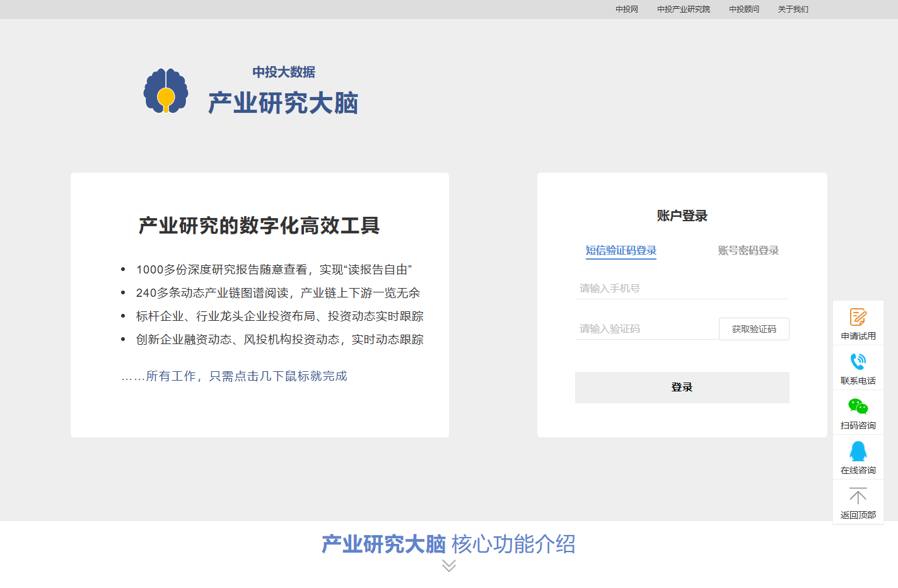The width and height of the screenshot is (898, 588).
Task: Open the 申请试用 sidebar icon
Action: (858, 317)
